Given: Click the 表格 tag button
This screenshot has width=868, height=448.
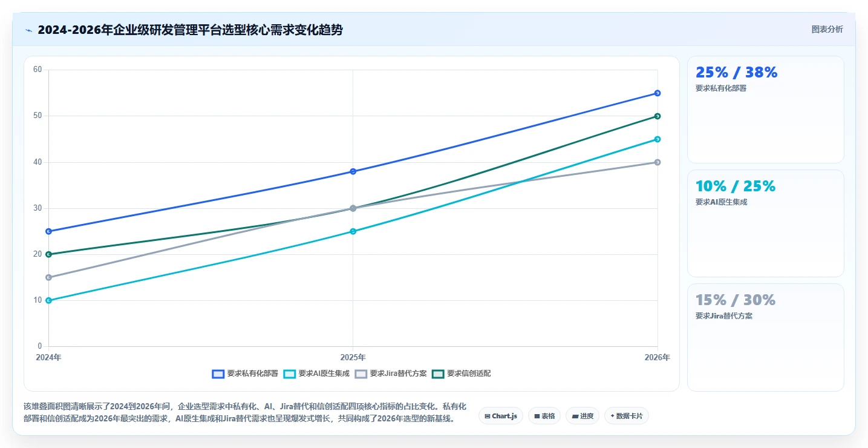Looking at the screenshot, I should tap(544, 416).
